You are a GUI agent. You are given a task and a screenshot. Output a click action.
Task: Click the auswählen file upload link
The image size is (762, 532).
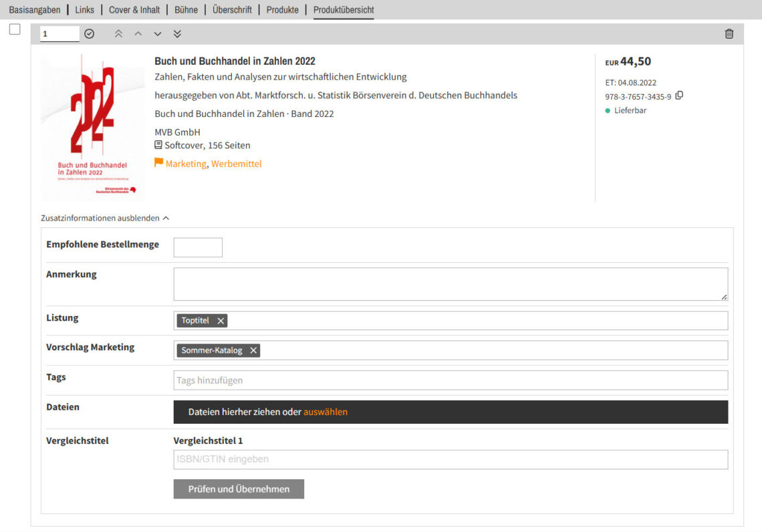[325, 412]
